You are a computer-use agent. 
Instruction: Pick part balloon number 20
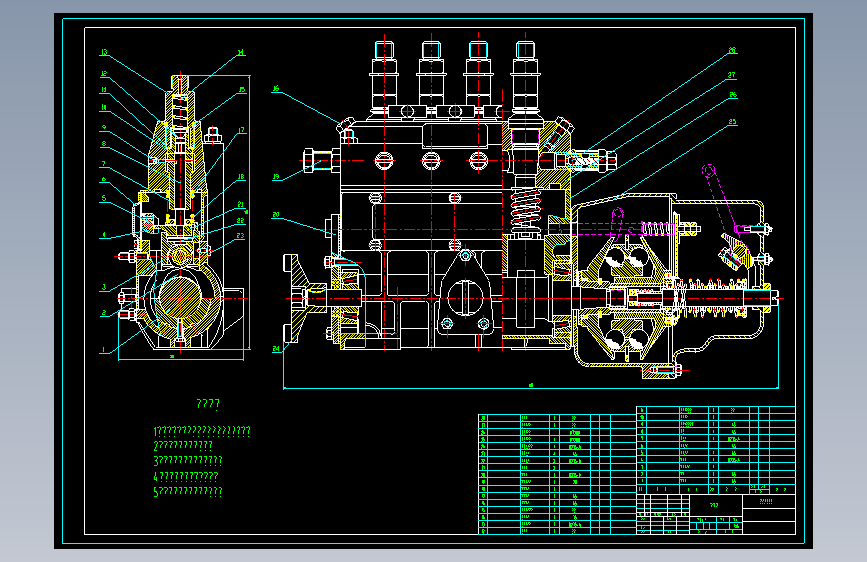[x=275, y=215]
